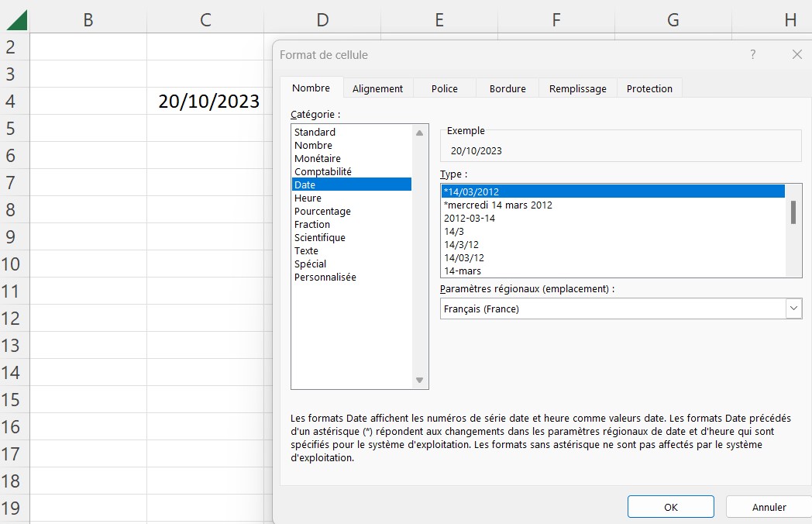Select the Protection tab

point(649,88)
